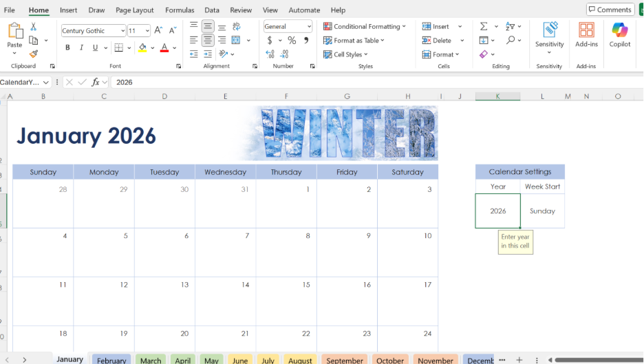Click the Paste clipboard icon
Image resolution: width=644 pixels, height=364 pixels.
click(14, 31)
